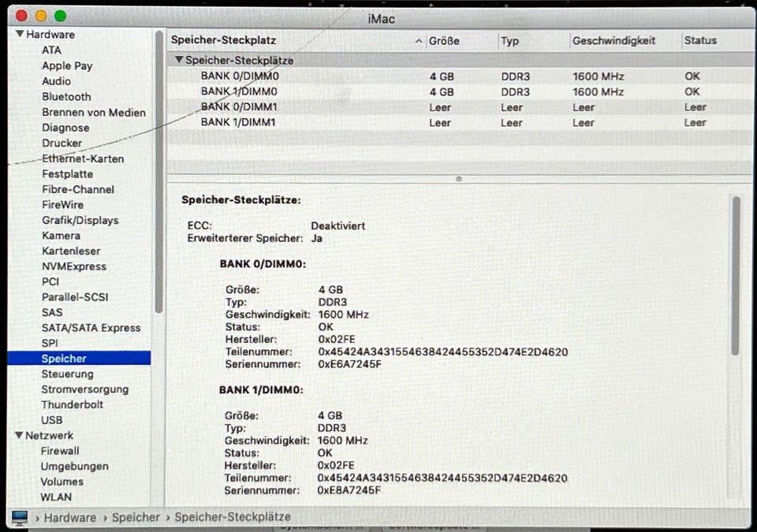757x532 pixels.
Task: Select the BANK 1/DIMM0 table row
Action: coord(460,91)
